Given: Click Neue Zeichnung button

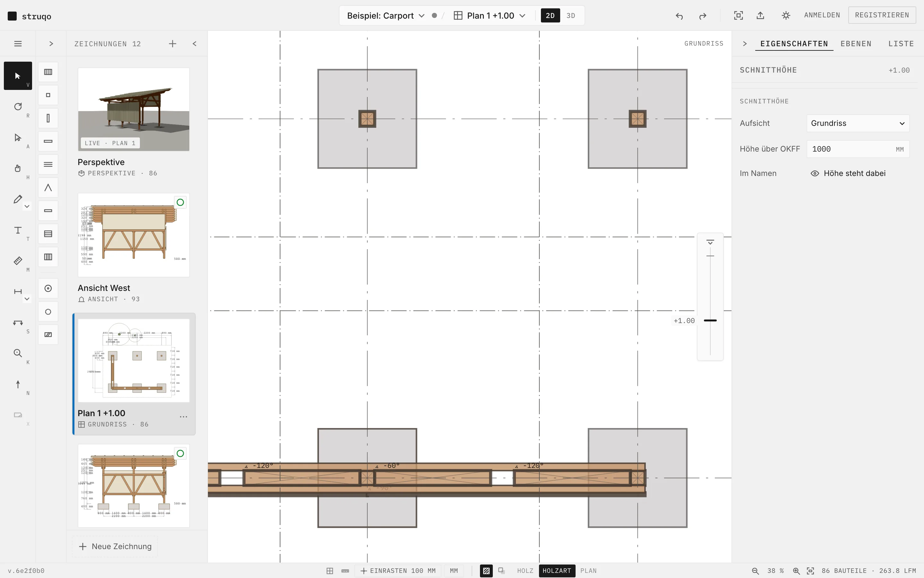Looking at the screenshot, I should [x=115, y=547].
